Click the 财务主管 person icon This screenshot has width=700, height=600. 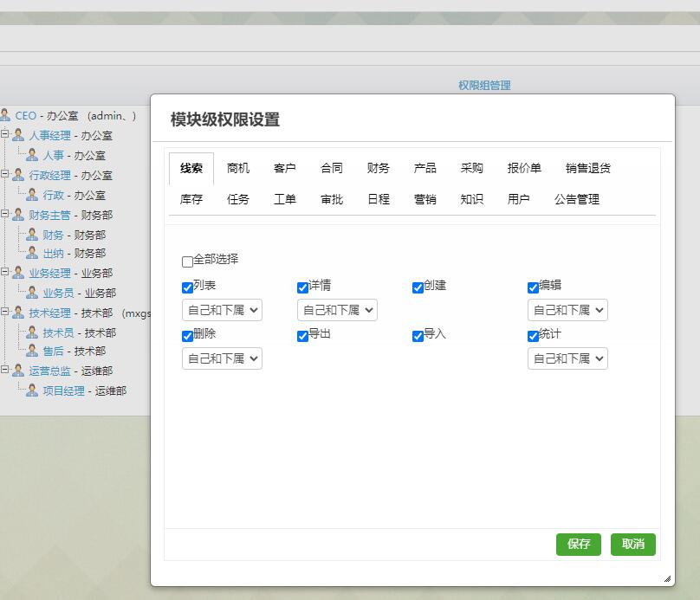click(18, 215)
